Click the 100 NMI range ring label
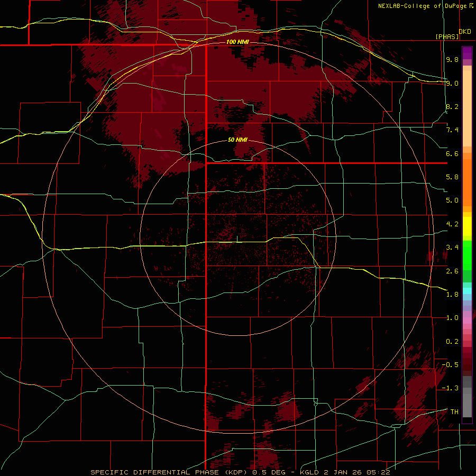This screenshot has height=476, width=476. (237, 42)
